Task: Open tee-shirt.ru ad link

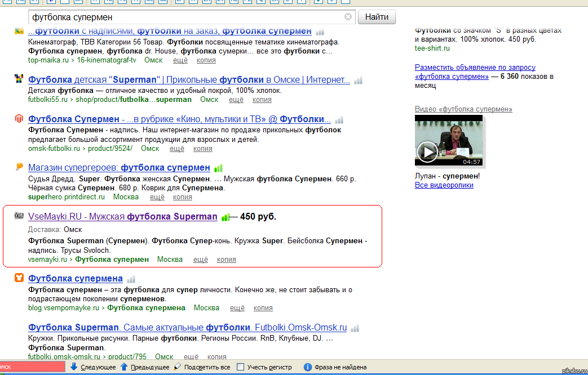Action: 432,48
